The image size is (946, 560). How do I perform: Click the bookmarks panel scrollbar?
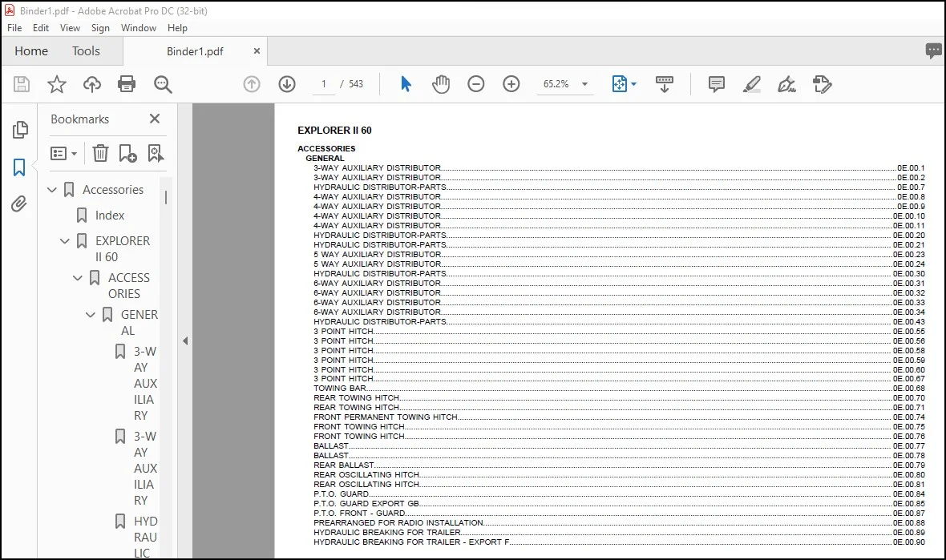pyautogui.click(x=166, y=197)
